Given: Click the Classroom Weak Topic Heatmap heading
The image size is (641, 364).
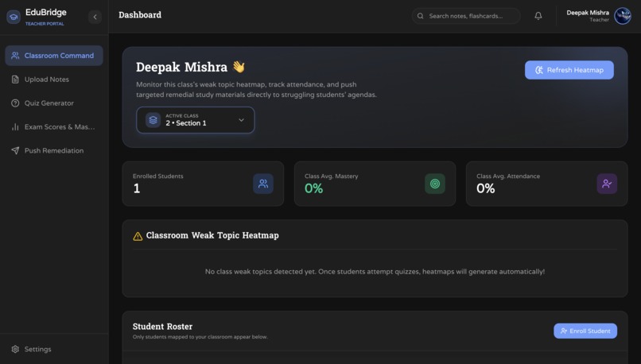Looking at the screenshot, I should [x=212, y=235].
